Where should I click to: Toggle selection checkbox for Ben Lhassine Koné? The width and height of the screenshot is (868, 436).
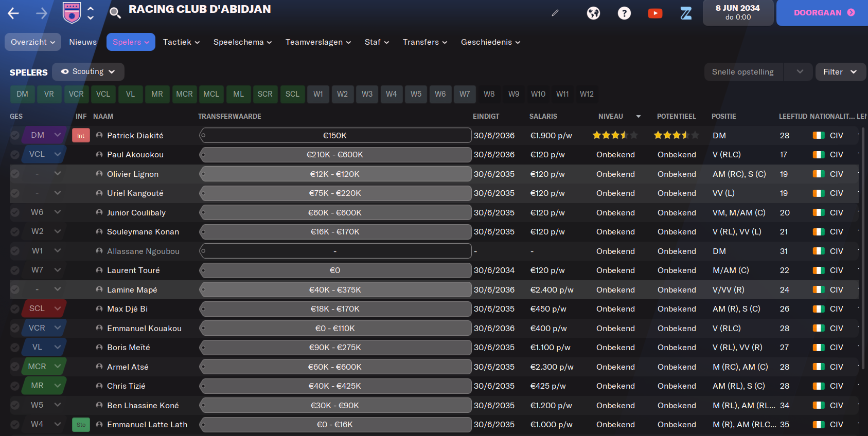tap(15, 405)
